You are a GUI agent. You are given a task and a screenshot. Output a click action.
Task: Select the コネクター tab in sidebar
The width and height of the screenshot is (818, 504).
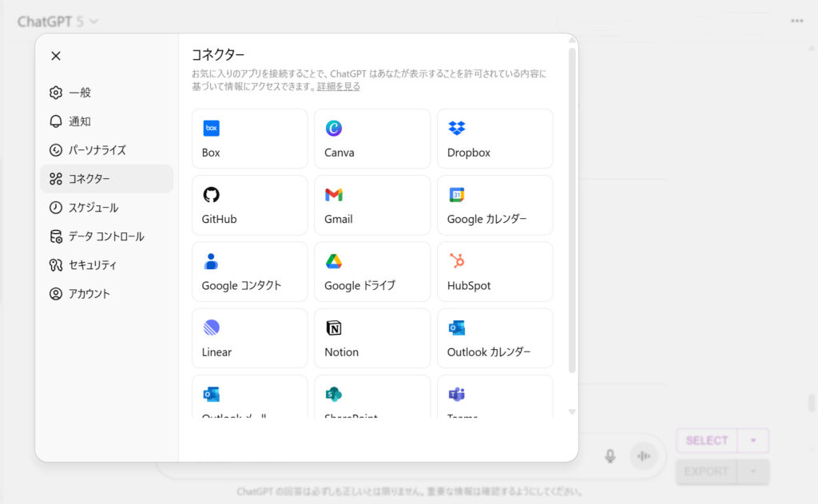click(107, 179)
